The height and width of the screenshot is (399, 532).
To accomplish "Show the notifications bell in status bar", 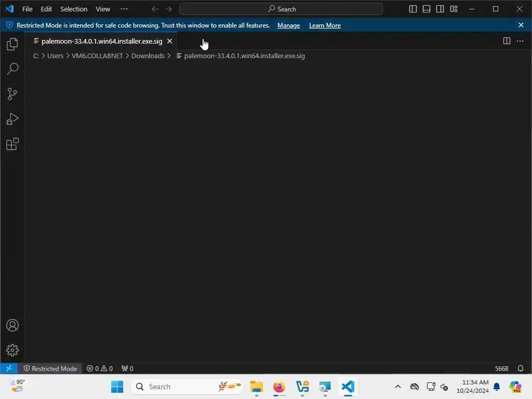I will [521, 368].
